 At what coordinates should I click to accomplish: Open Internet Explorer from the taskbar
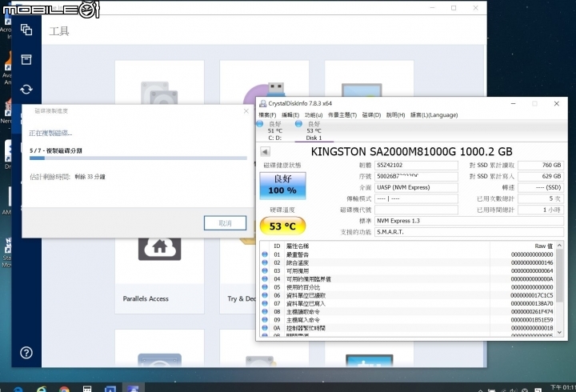pyautogui.click(x=42, y=389)
